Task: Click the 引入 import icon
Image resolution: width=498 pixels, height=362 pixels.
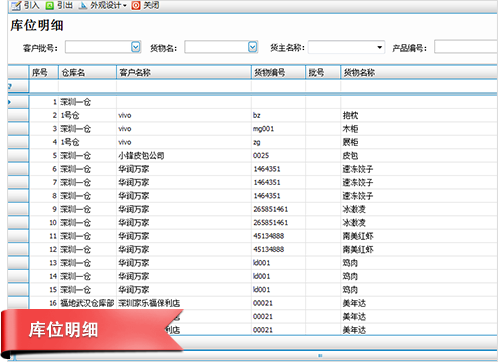Action: coord(16,6)
